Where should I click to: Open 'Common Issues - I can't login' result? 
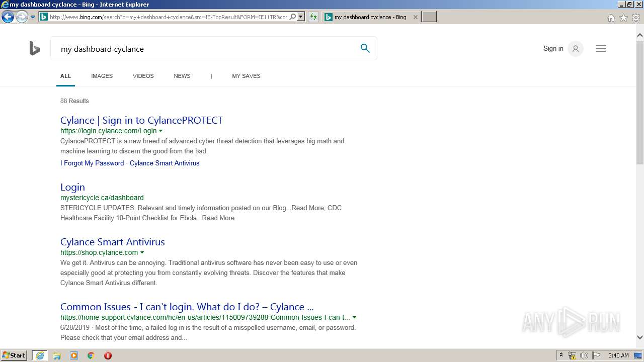[x=187, y=307]
